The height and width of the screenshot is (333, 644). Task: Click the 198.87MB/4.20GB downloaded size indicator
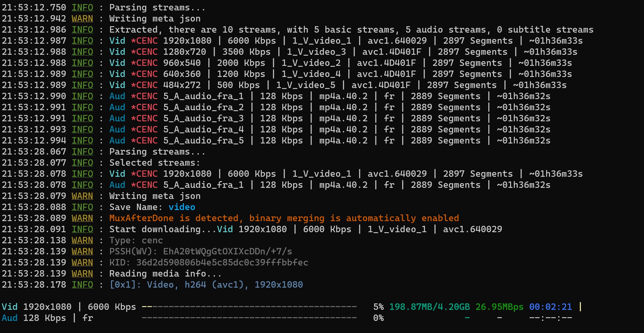coord(429,307)
